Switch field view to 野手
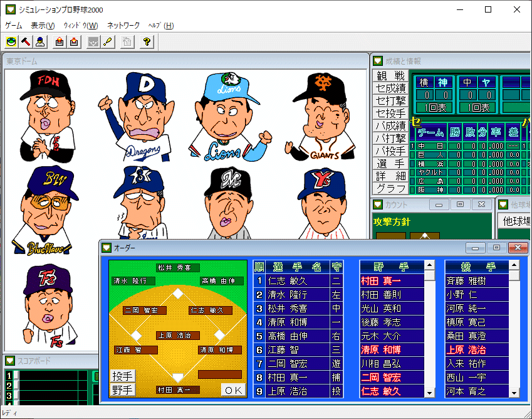 [x=122, y=390]
